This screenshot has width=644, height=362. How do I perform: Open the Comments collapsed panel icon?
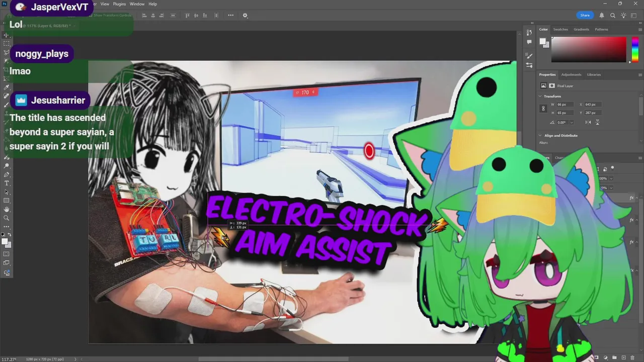pos(529,42)
